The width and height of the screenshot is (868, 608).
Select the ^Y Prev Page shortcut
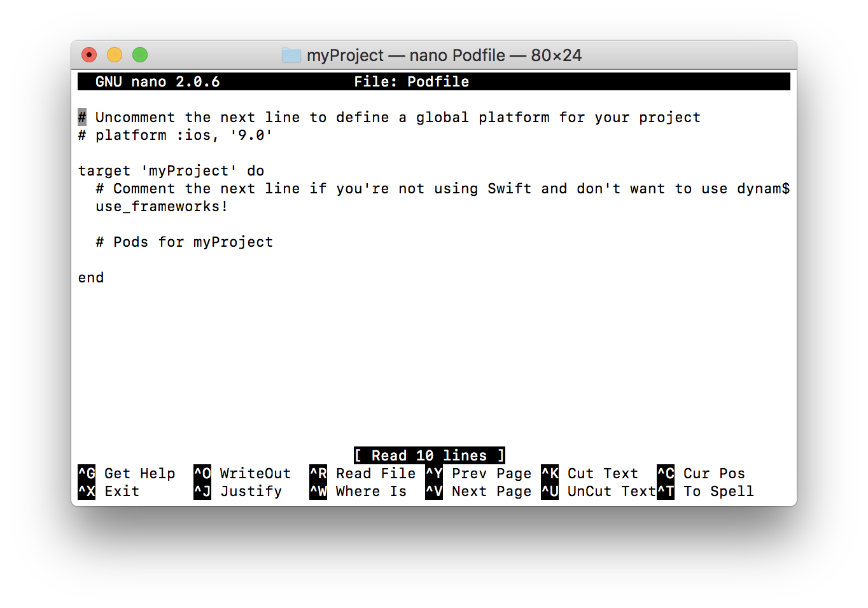pyautogui.click(x=479, y=474)
